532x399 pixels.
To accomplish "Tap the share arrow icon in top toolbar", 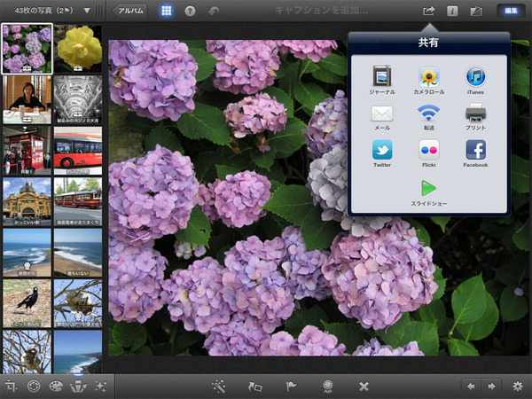I will (x=428, y=11).
